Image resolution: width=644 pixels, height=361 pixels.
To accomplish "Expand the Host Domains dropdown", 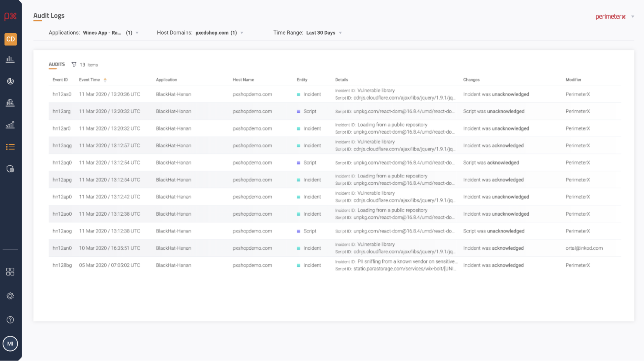I will (242, 33).
